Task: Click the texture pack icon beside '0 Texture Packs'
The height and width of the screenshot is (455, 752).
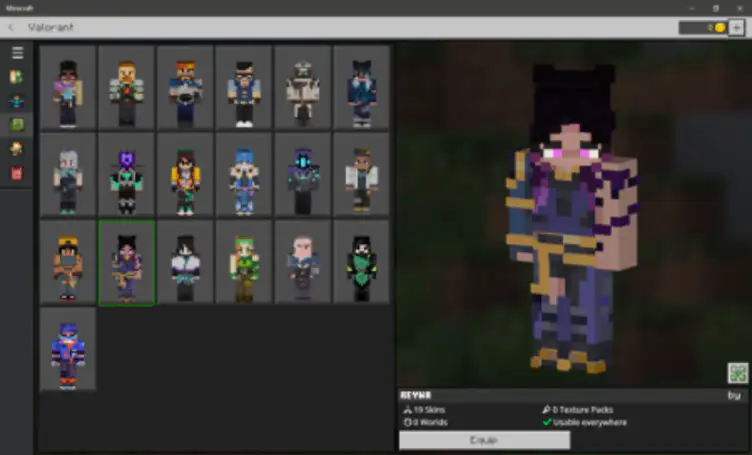Action: (546, 410)
